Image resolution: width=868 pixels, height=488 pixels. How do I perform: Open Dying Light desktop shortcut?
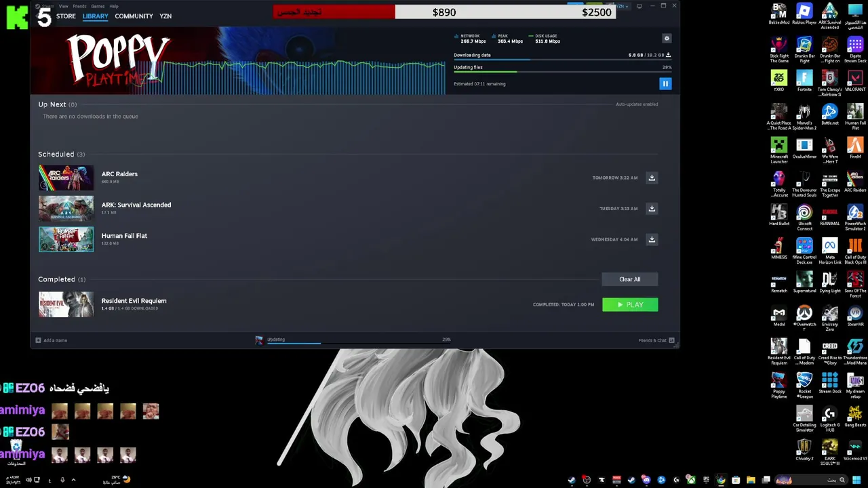pos(829,282)
